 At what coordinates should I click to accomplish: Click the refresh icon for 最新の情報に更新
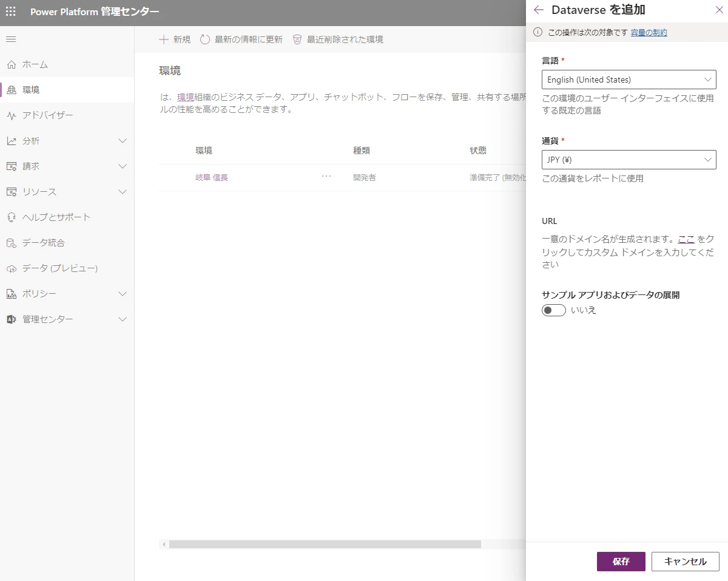point(205,39)
